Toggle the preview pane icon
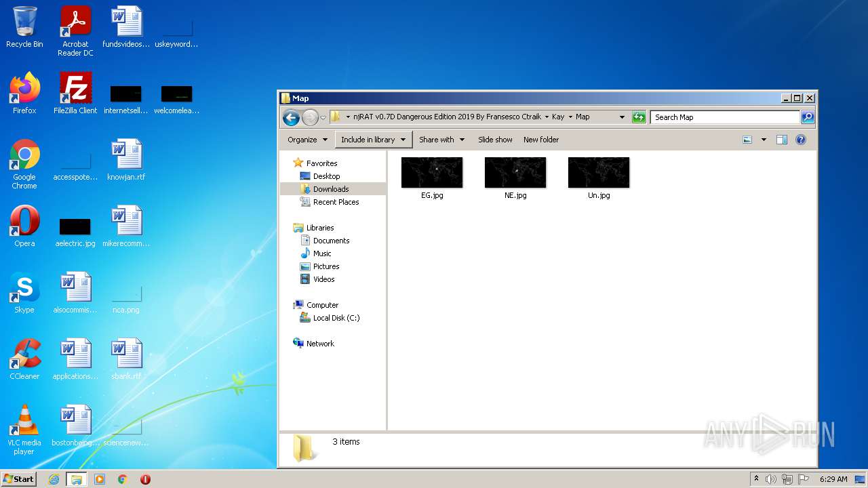This screenshot has width=868, height=488. coord(781,140)
